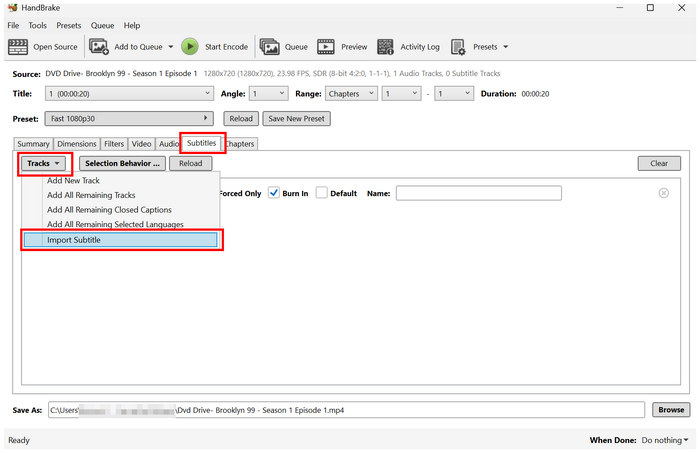The width and height of the screenshot is (700, 453).
Task: Open the Tools menu
Action: 38,25
